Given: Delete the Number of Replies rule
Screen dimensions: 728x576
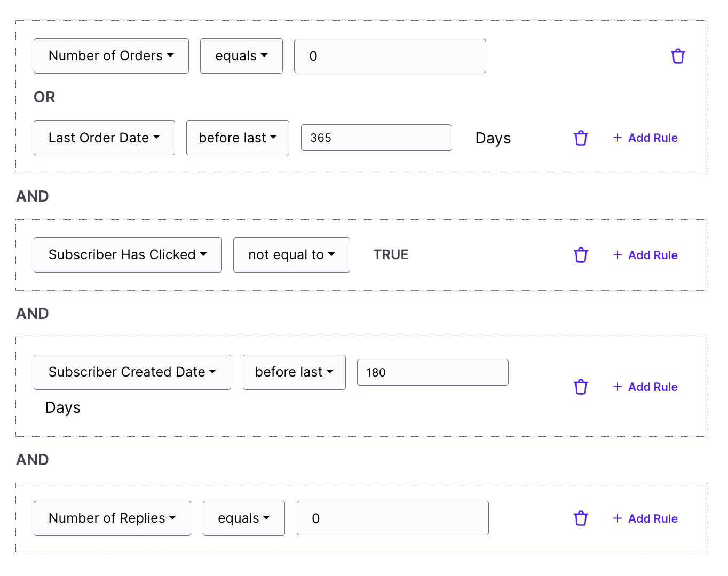Looking at the screenshot, I should (581, 518).
